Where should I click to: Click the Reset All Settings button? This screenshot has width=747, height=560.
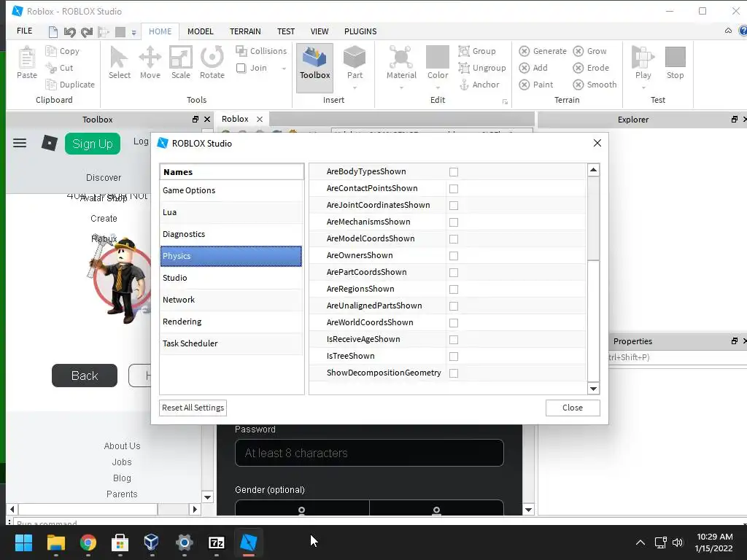point(193,408)
